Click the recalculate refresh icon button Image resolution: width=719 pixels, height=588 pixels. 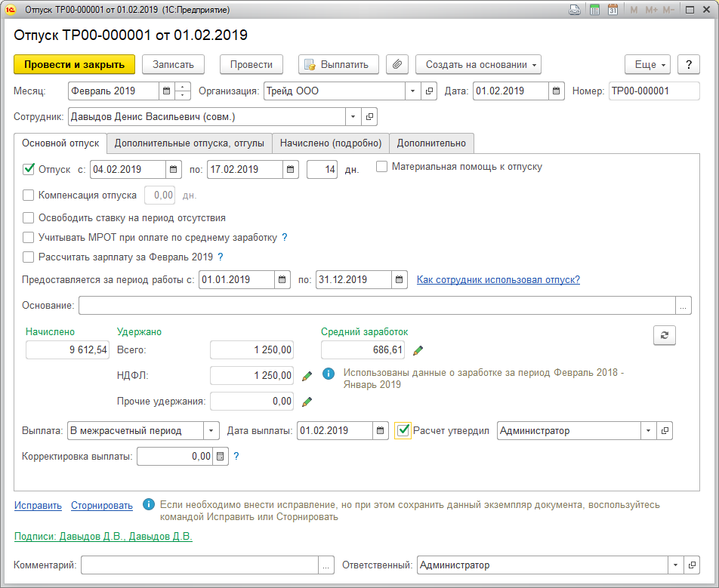coord(665,335)
